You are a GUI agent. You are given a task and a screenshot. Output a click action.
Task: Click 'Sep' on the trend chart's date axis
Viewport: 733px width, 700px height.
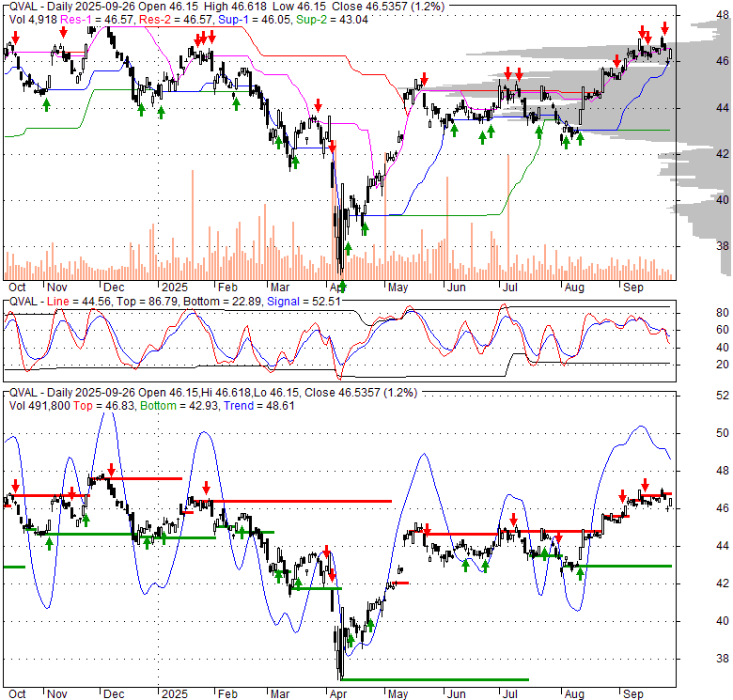click(x=633, y=694)
